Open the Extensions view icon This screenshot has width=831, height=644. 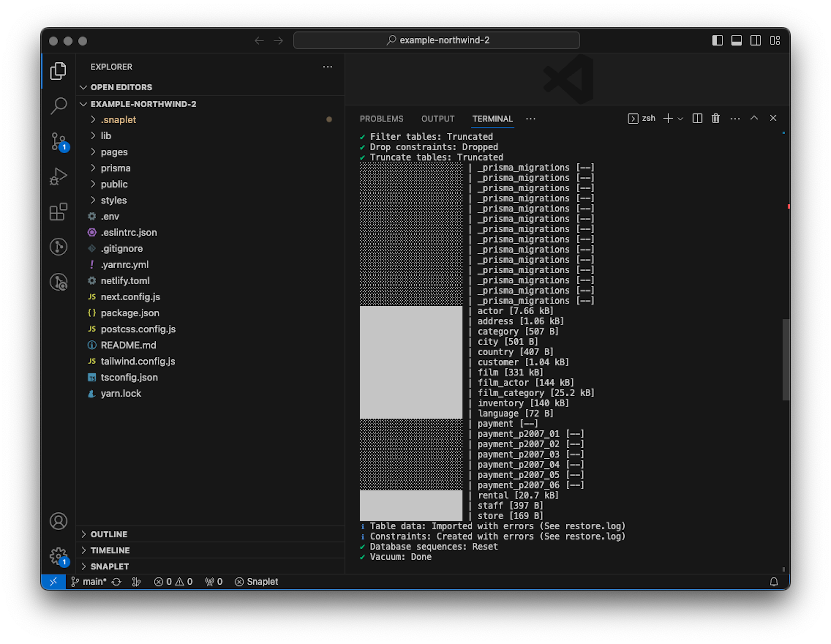pyautogui.click(x=58, y=212)
